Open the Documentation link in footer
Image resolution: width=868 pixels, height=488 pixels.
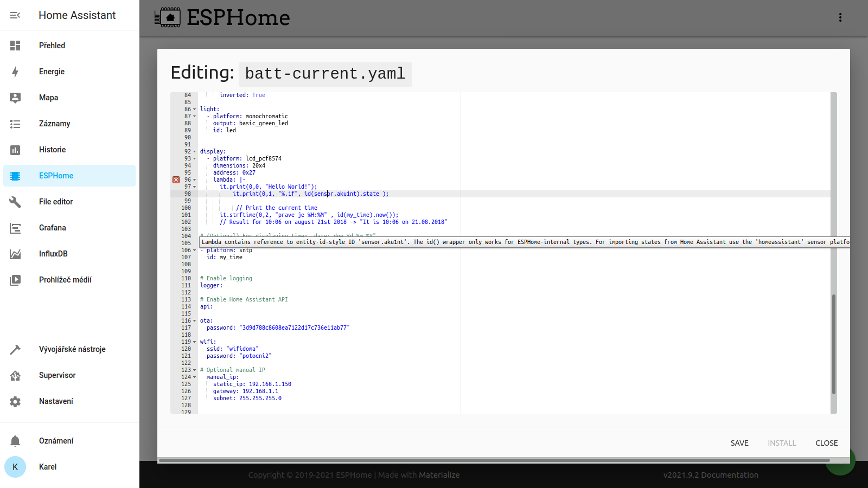pyautogui.click(x=730, y=475)
